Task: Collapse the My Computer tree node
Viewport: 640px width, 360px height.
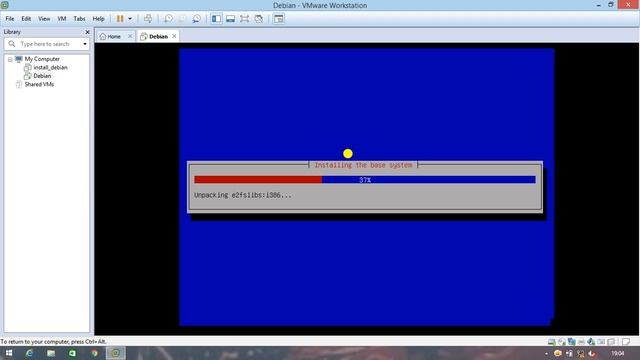Action: (10, 60)
